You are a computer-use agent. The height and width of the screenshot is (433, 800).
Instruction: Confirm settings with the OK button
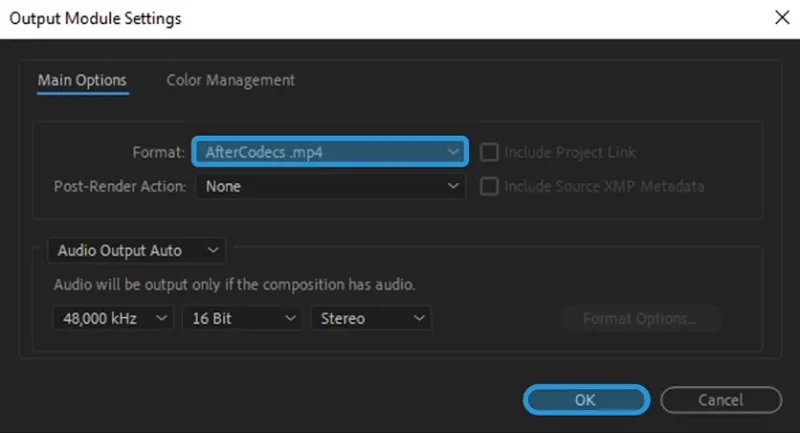(586, 400)
